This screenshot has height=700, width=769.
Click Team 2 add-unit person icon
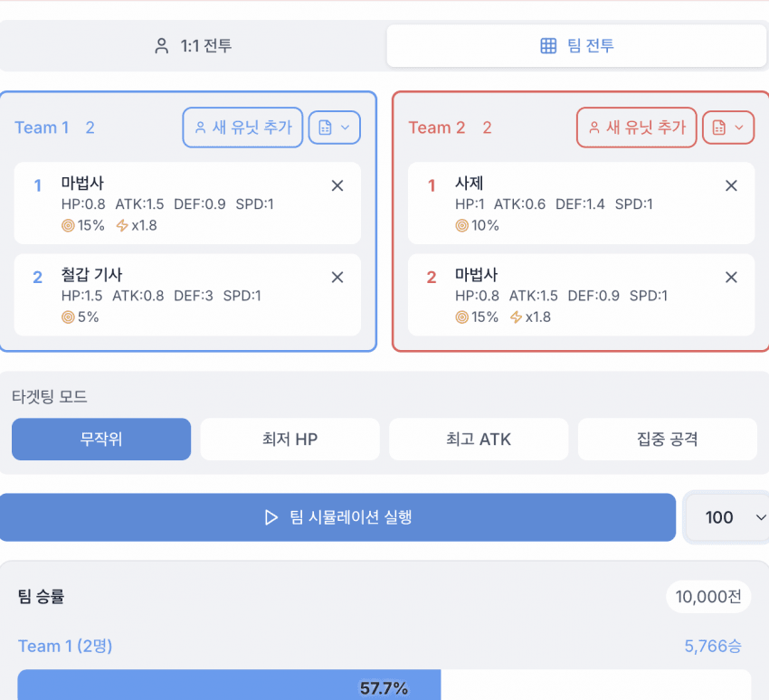594,128
